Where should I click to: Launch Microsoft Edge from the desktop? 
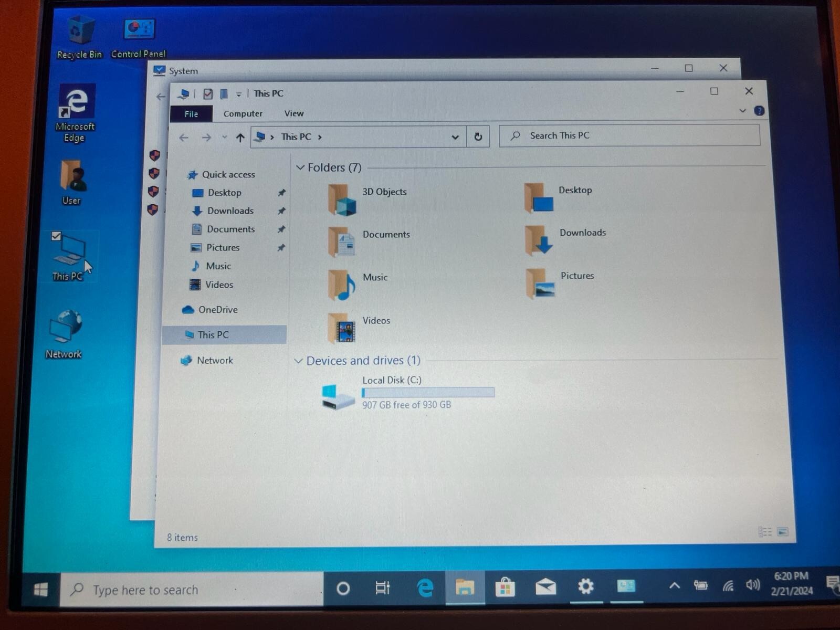(x=76, y=113)
